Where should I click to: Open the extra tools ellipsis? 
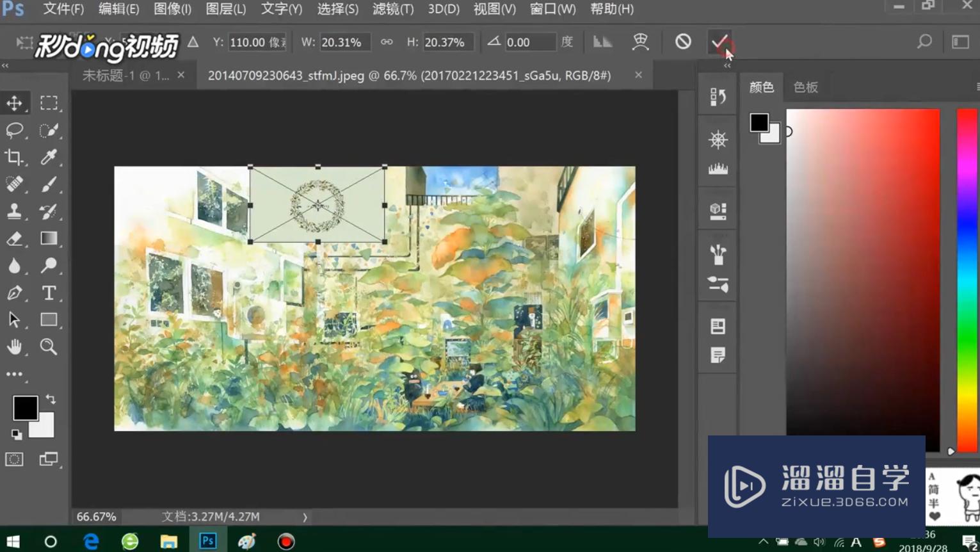point(14,374)
